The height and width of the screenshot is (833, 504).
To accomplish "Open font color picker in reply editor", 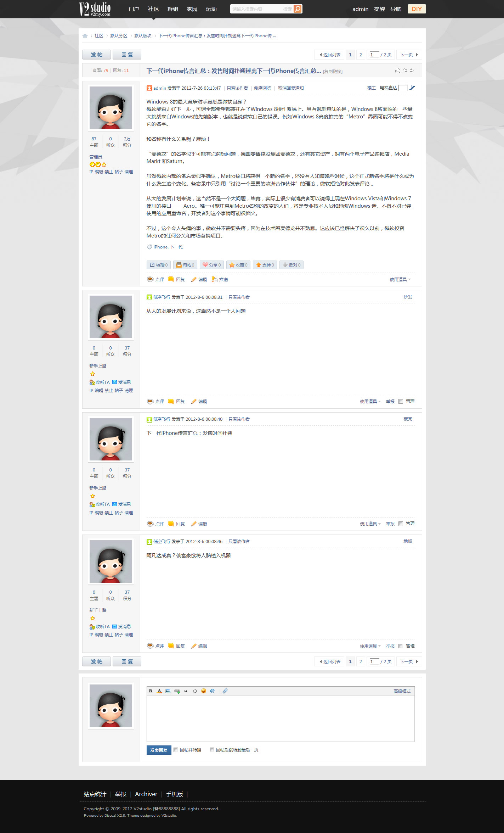I will 159,691.
